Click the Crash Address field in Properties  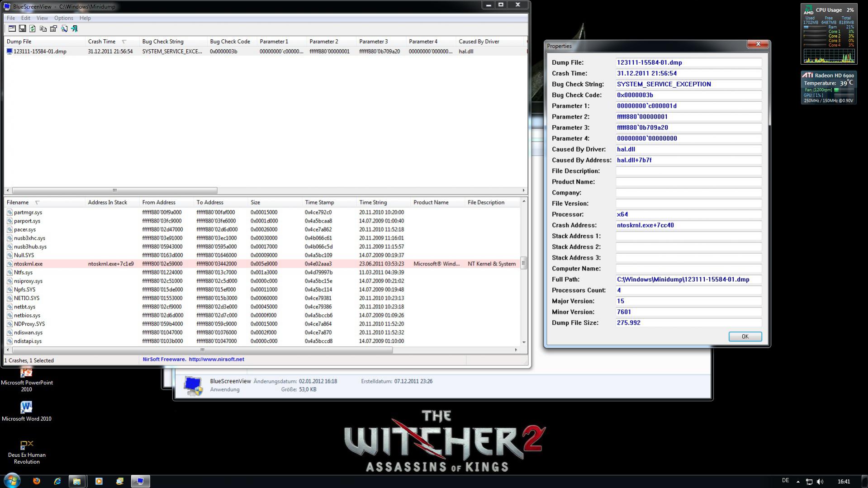(x=688, y=226)
